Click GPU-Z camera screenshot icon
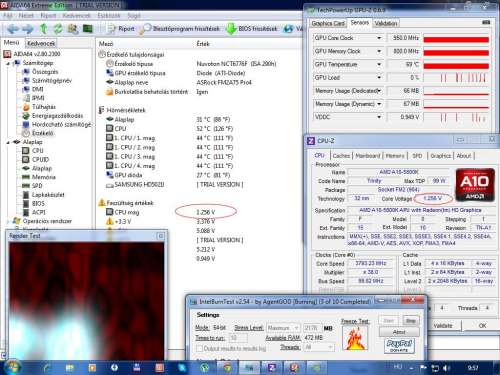The width and height of the screenshot is (500, 375). [x=486, y=22]
